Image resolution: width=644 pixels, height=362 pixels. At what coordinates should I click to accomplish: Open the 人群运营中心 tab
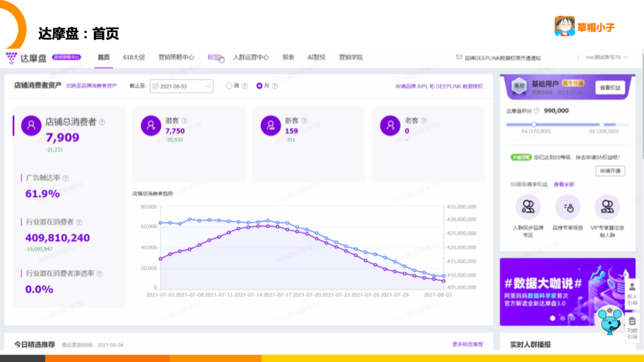251,57
